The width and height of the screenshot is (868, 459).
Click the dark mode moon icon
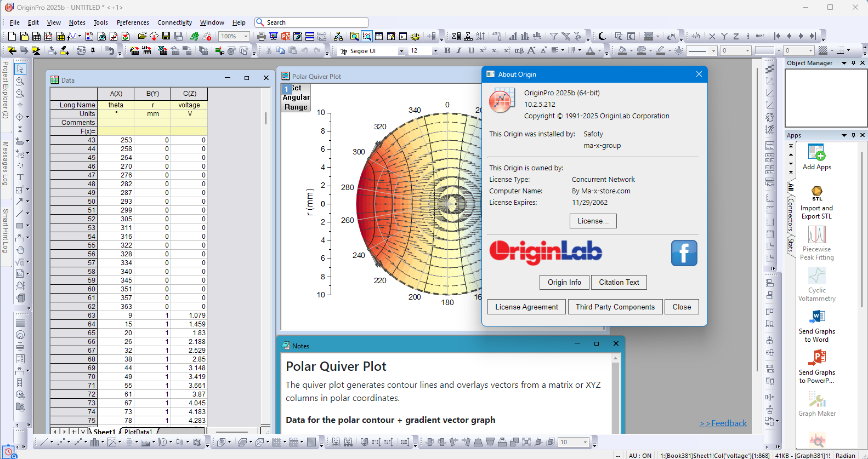point(602,36)
